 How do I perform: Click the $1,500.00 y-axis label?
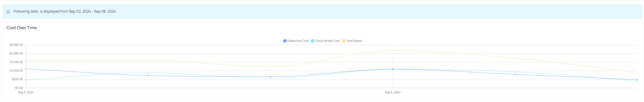click(16, 62)
